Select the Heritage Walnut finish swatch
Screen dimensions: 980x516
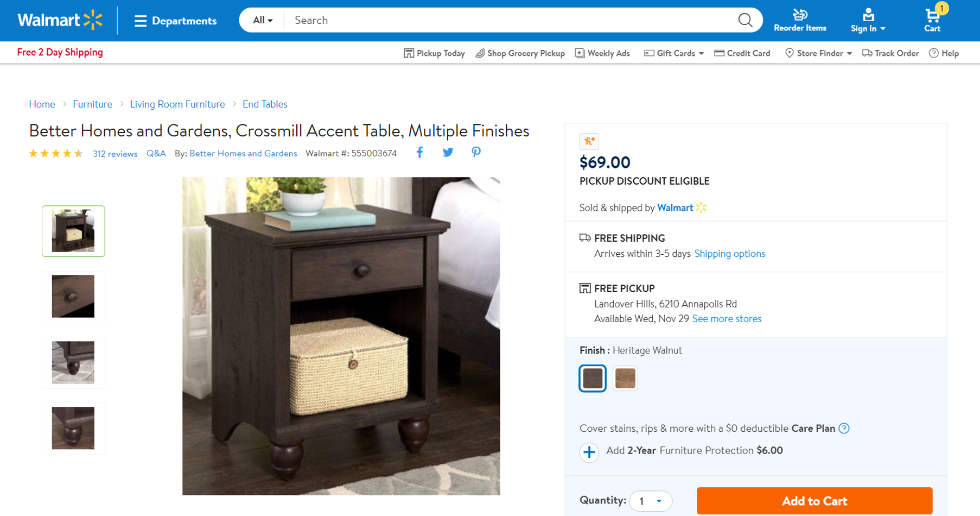[593, 378]
